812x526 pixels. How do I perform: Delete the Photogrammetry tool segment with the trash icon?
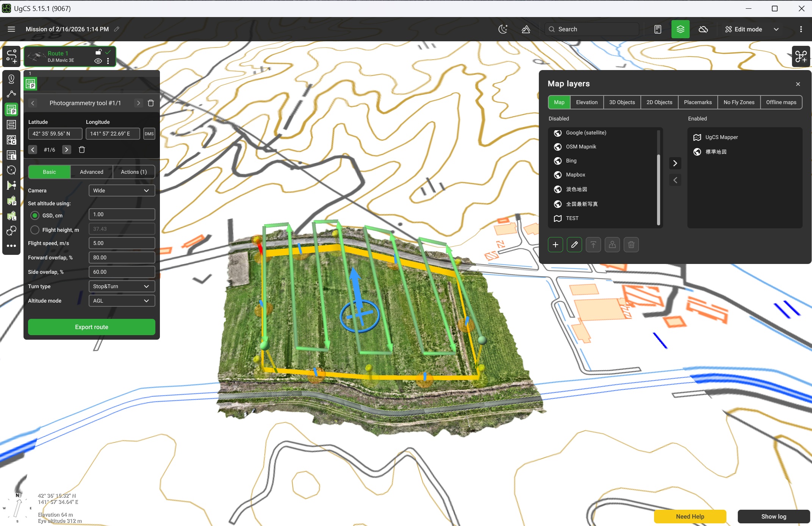[151, 103]
